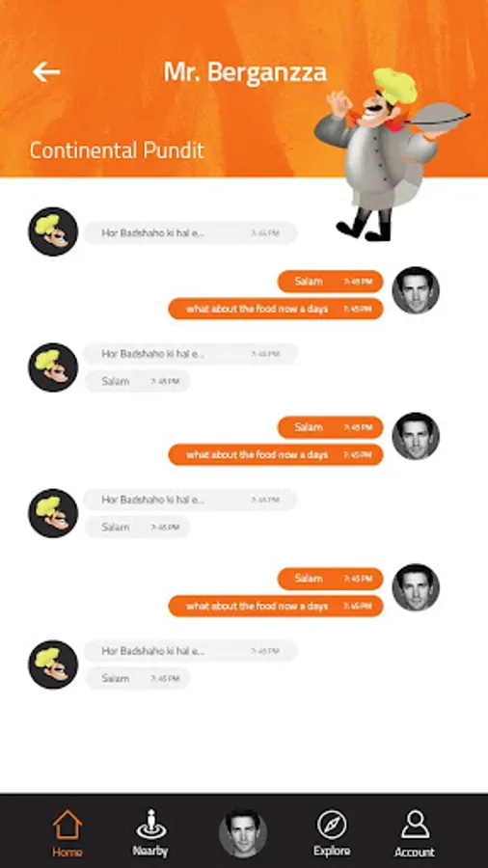Viewport: 488px width, 868px height.
Task: Tap the second chef avatar in chat
Action: pyautogui.click(x=53, y=367)
